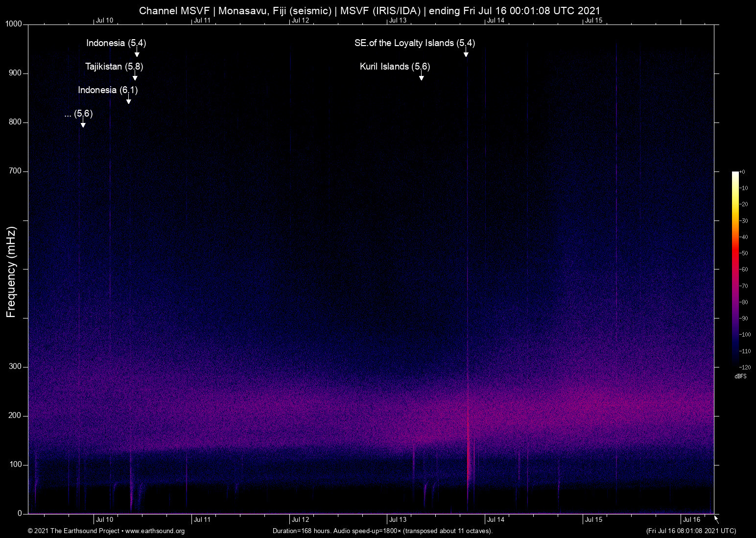Click the '-120' value on the dBFS scale
The width and height of the screenshot is (756, 538).
pos(745,367)
